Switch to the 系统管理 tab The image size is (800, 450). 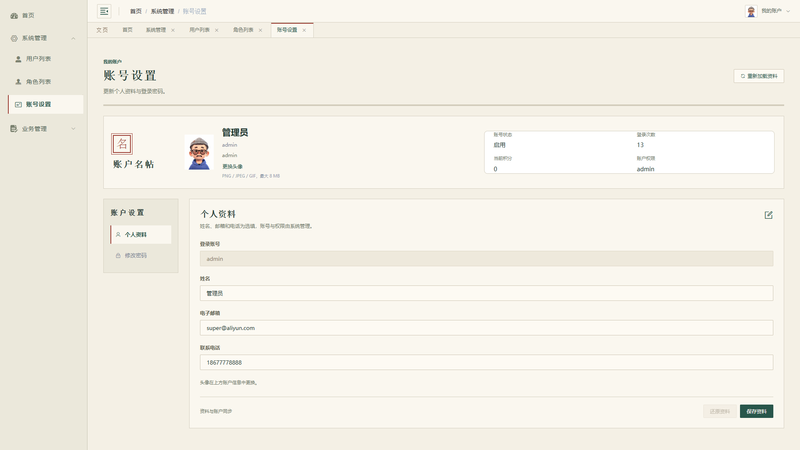click(x=156, y=30)
